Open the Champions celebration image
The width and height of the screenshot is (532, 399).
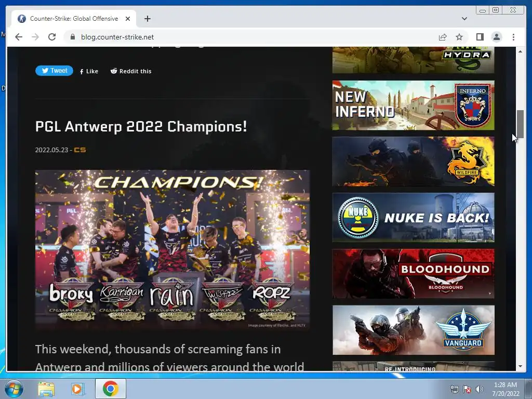coord(172,250)
